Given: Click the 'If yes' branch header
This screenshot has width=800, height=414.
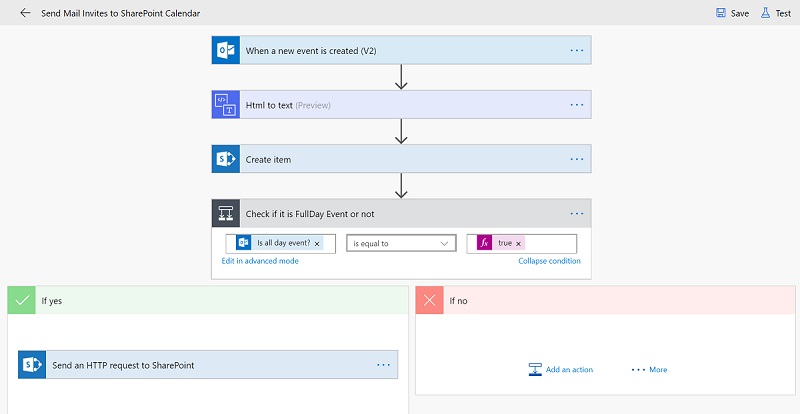Looking at the screenshot, I should point(208,300).
